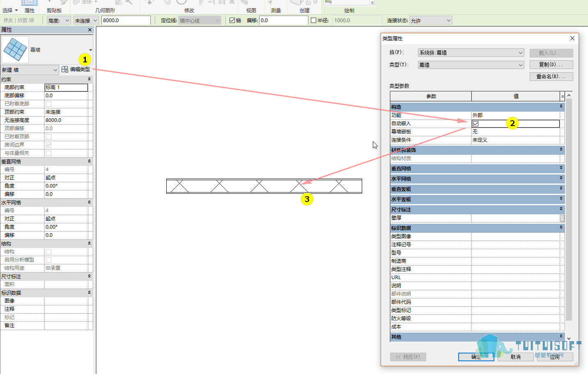Expand the 垂直网格 group in dialog
Image resolution: width=588 pixels, height=374 pixels.
click(x=561, y=168)
